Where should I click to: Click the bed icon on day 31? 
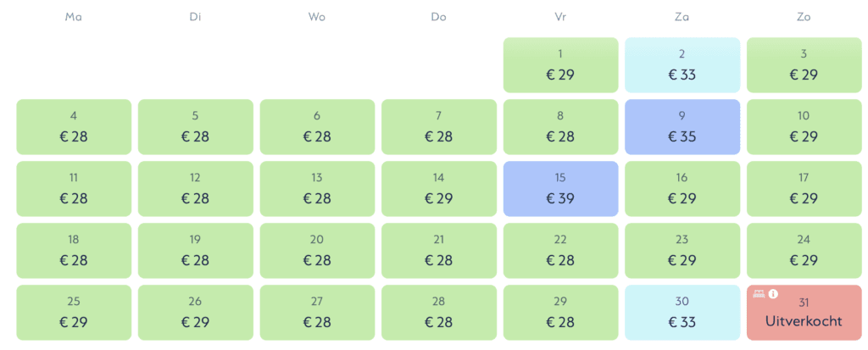[759, 294]
